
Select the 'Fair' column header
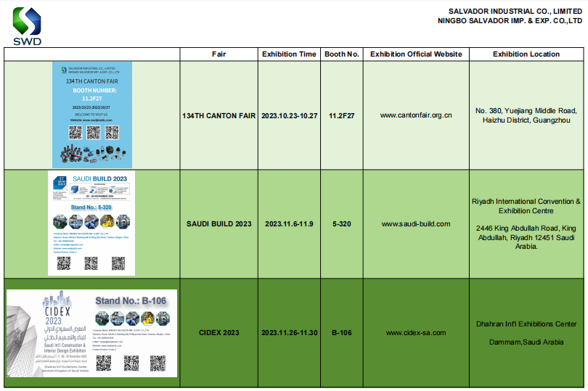click(219, 54)
